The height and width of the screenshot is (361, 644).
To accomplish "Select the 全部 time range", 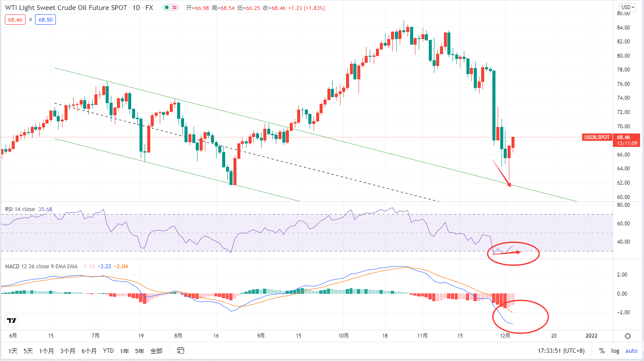I will (156, 351).
